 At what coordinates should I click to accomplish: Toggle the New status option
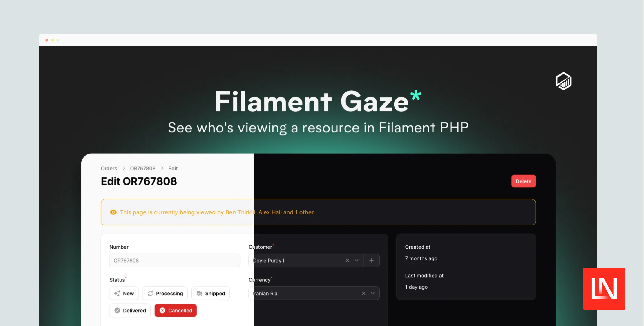124,293
